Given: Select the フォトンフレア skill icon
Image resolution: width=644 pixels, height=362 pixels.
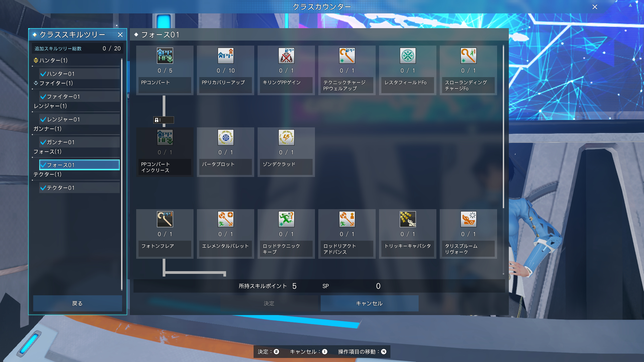Looking at the screenshot, I should 165,219.
